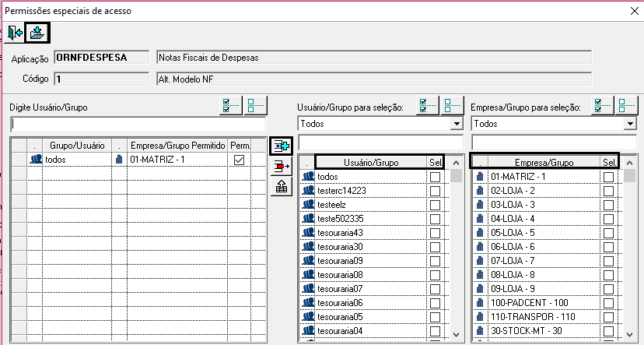The height and width of the screenshot is (345, 644).
Task: Click the Usuário/Grupo column header
Action: pos(371,163)
